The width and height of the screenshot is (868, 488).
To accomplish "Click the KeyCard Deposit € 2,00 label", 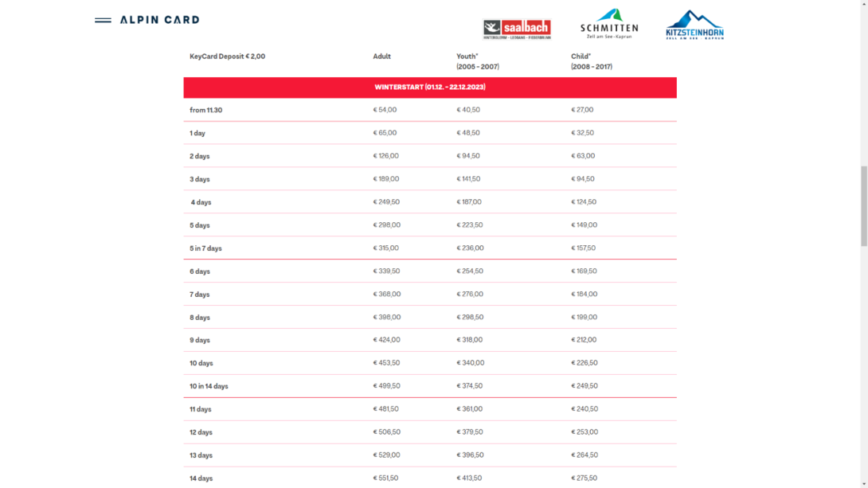I will pyautogui.click(x=228, y=57).
